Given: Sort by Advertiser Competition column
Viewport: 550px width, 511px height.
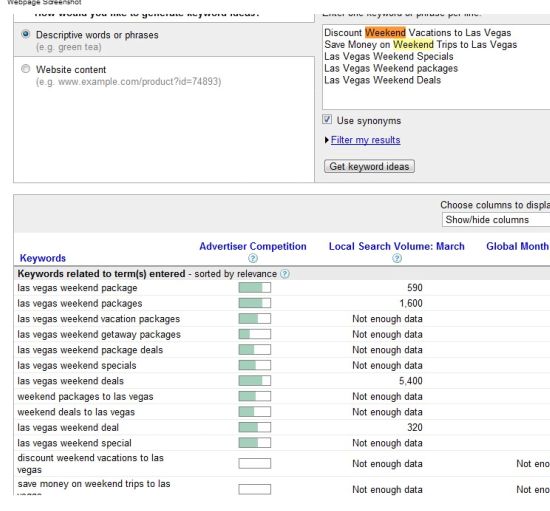Looking at the screenshot, I should point(253,246).
